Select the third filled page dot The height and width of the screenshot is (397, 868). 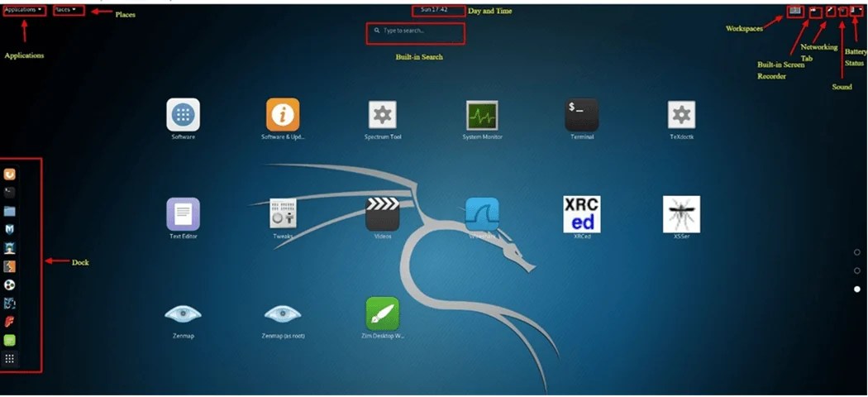(x=857, y=289)
